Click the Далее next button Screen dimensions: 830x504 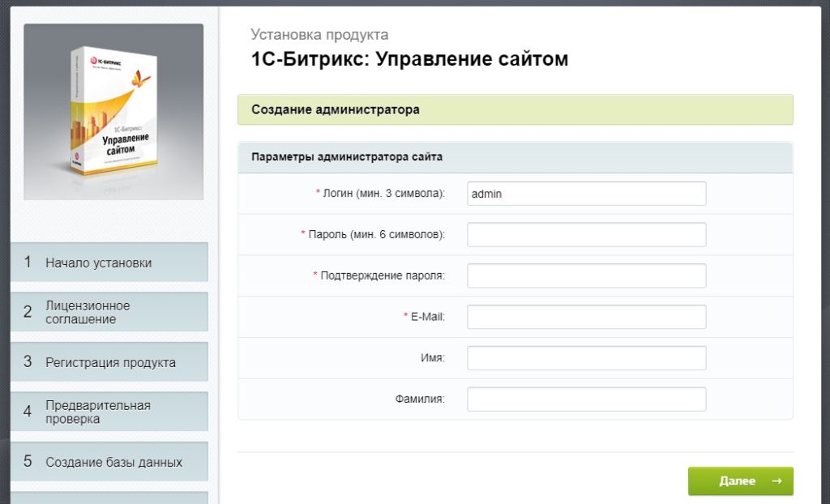tap(740, 481)
